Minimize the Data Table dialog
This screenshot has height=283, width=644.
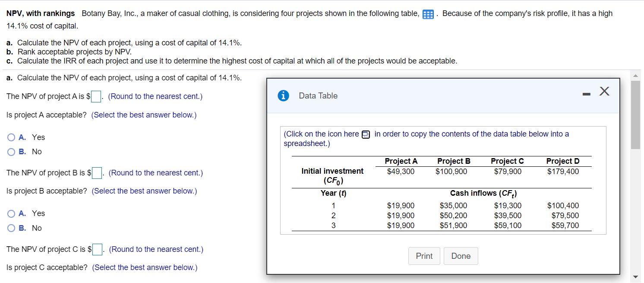586,93
